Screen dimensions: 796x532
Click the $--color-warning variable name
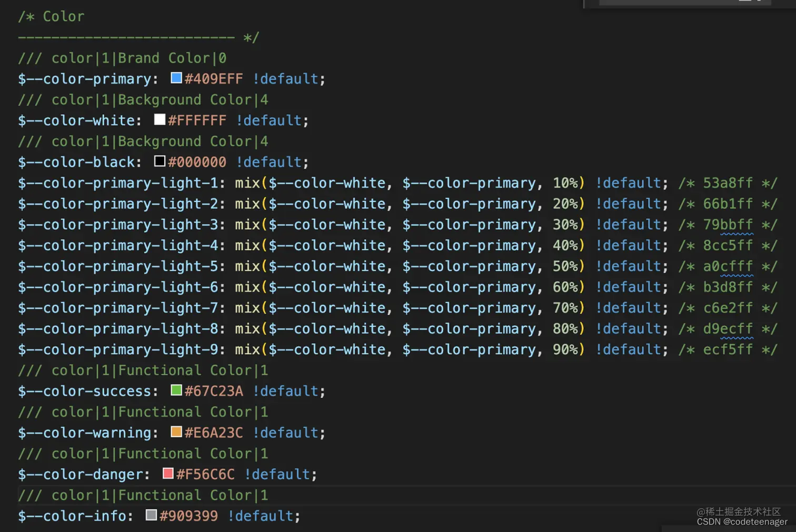pos(85,433)
